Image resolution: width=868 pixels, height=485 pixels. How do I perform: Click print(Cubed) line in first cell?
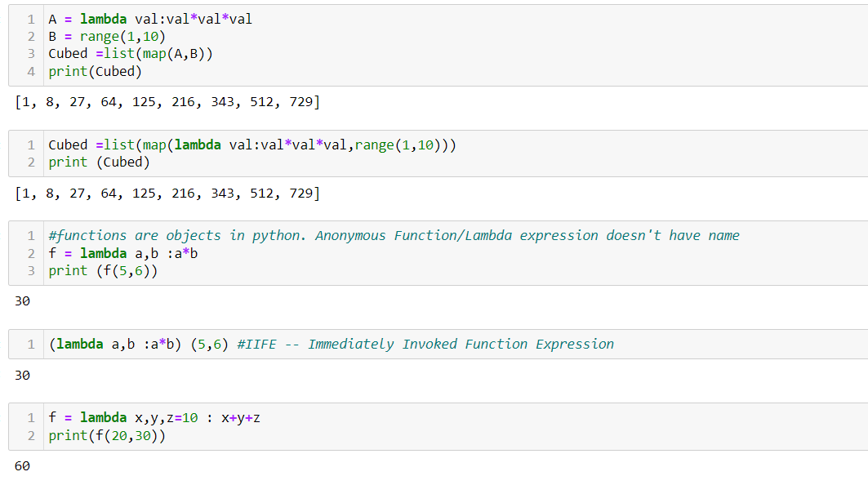pos(95,71)
